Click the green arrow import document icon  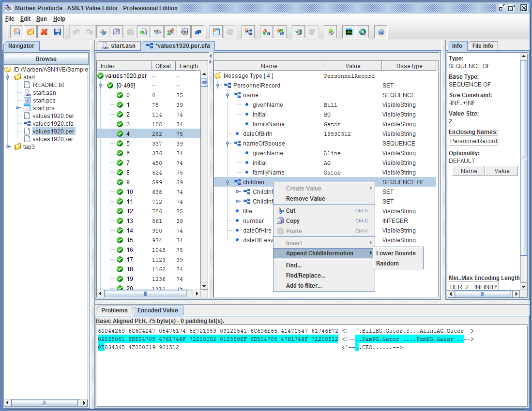pos(144,32)
